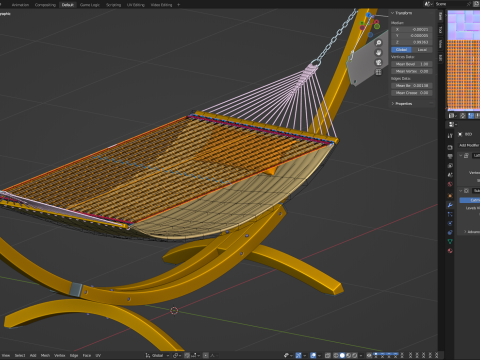
Task: Click the new scene icon beside Scene
Action: point(476,4)
